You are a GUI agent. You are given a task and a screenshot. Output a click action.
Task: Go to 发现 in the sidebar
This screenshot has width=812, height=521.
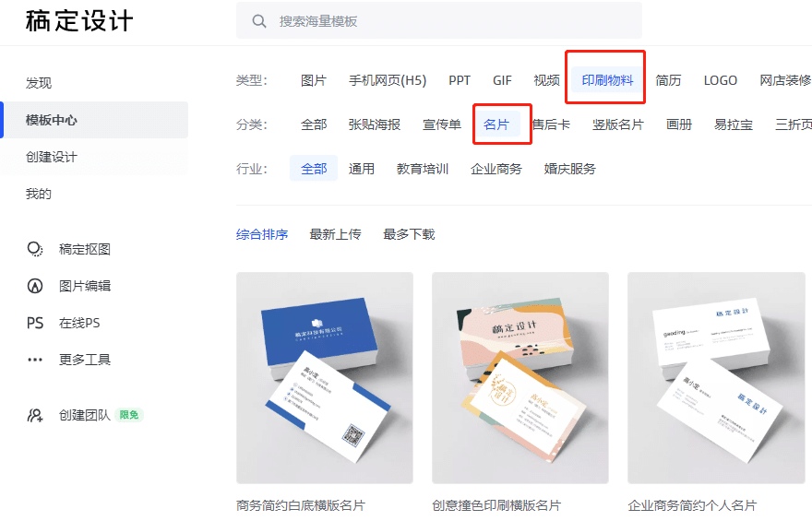(x=39, y=83)
